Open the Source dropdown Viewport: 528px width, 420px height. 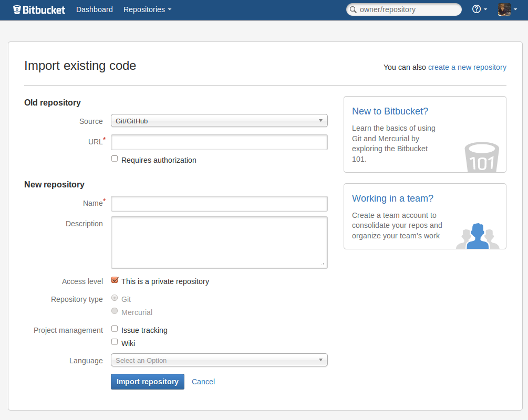219,121
